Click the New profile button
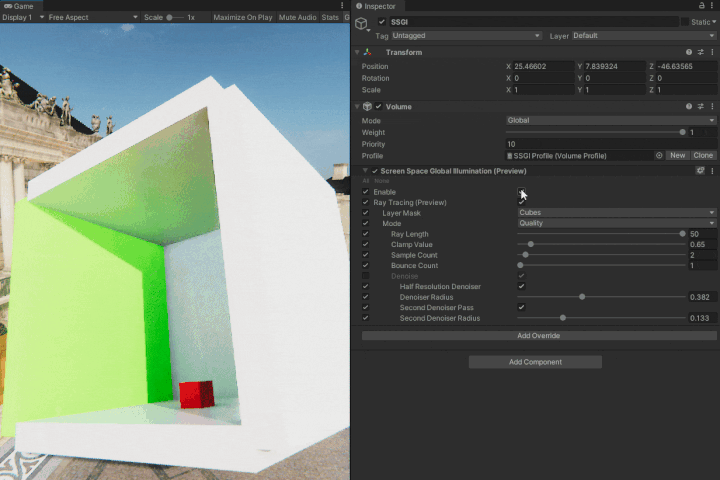This screenshot has width=720, height=480. 677,156
